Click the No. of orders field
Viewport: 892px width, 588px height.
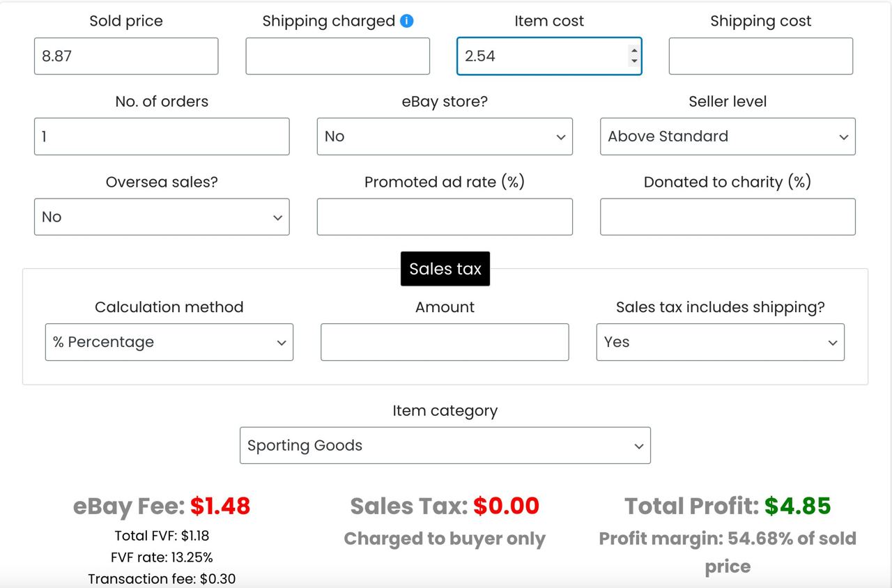162,137
